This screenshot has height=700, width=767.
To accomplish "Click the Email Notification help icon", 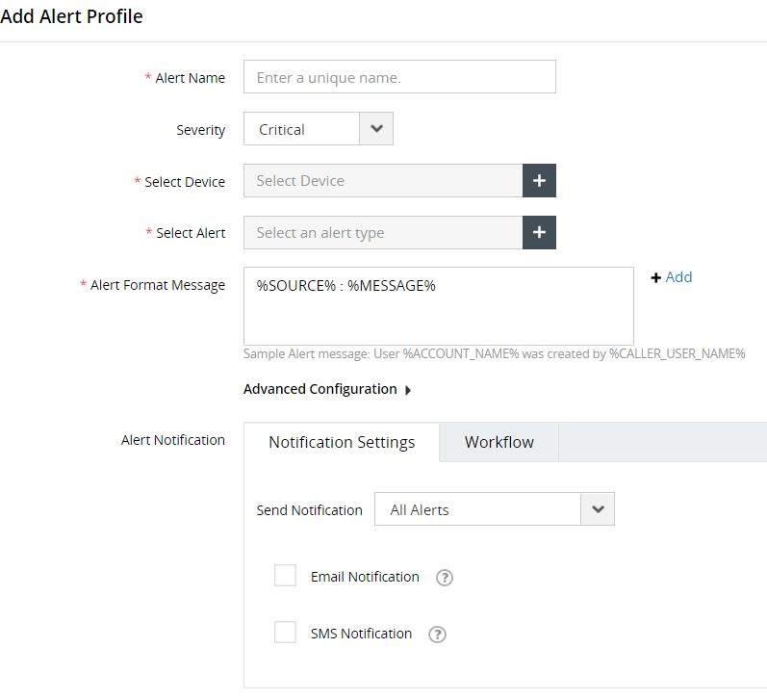I will point(445,578).
